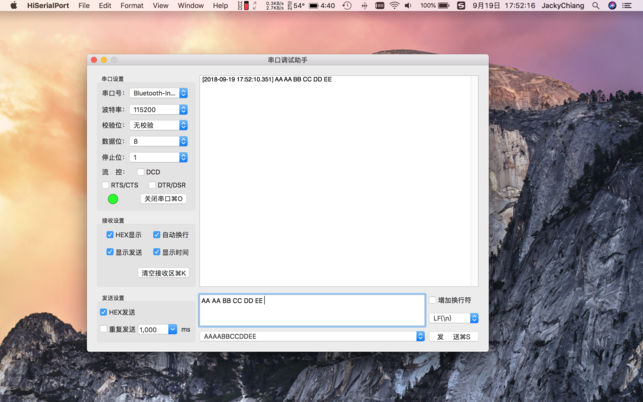The image size is (643, 402).
Task: Uncheck the 显示时间 show time checkbox
Action: 157,252
